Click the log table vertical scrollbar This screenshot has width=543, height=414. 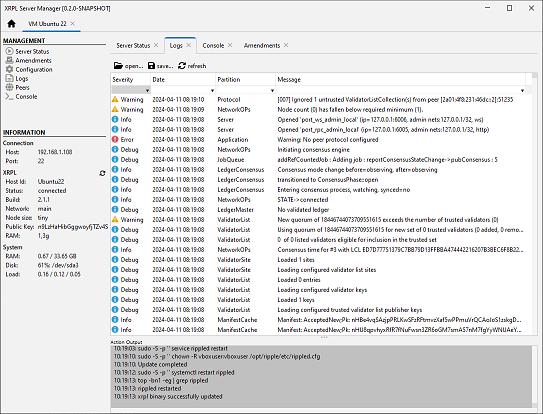[x=534, y=204]
